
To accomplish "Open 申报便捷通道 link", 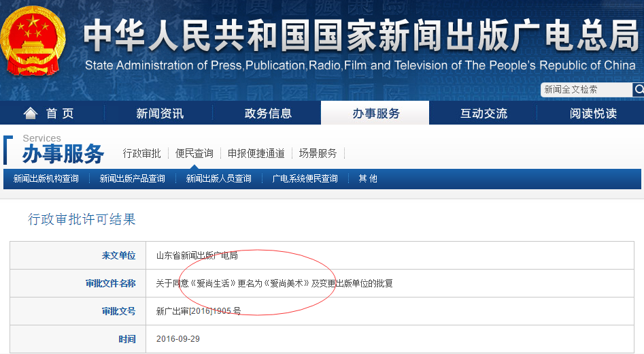I will (256, 153).
